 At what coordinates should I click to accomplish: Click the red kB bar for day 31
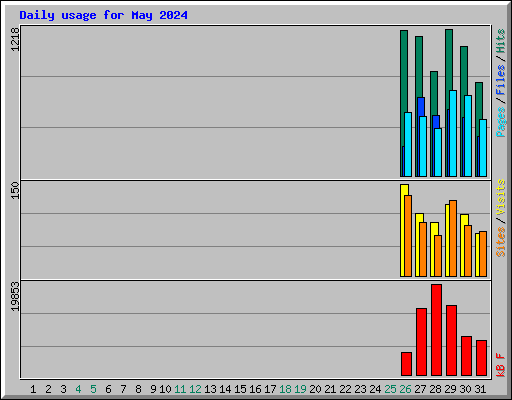pos(481,358)
